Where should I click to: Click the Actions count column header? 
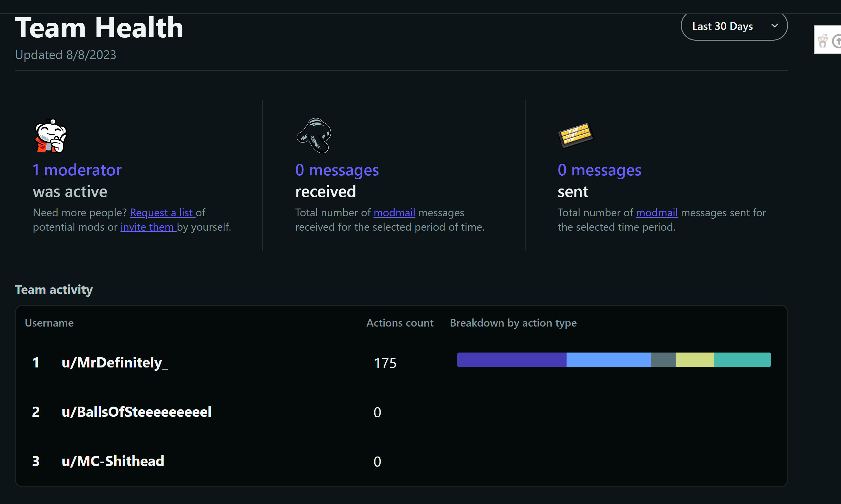(x=400, y=323)
